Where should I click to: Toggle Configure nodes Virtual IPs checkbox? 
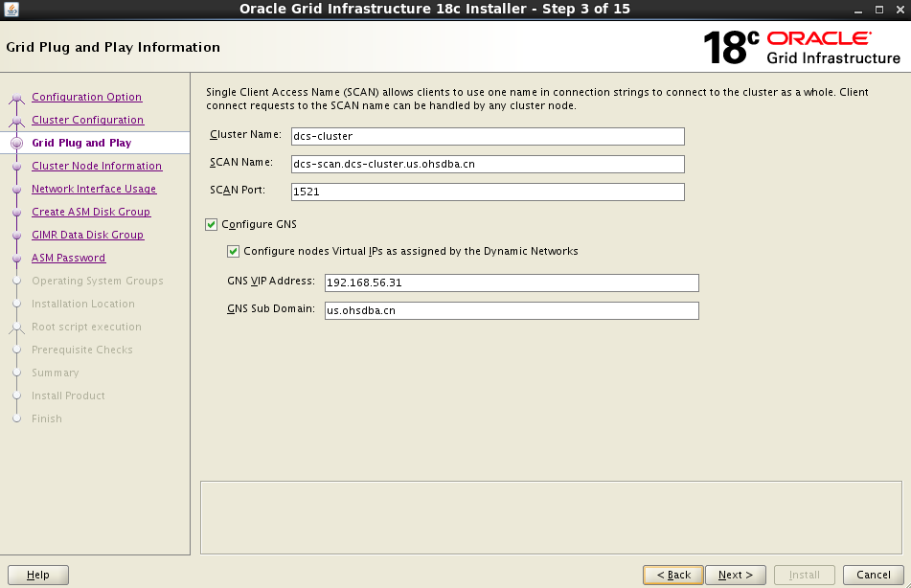[233, 251]
